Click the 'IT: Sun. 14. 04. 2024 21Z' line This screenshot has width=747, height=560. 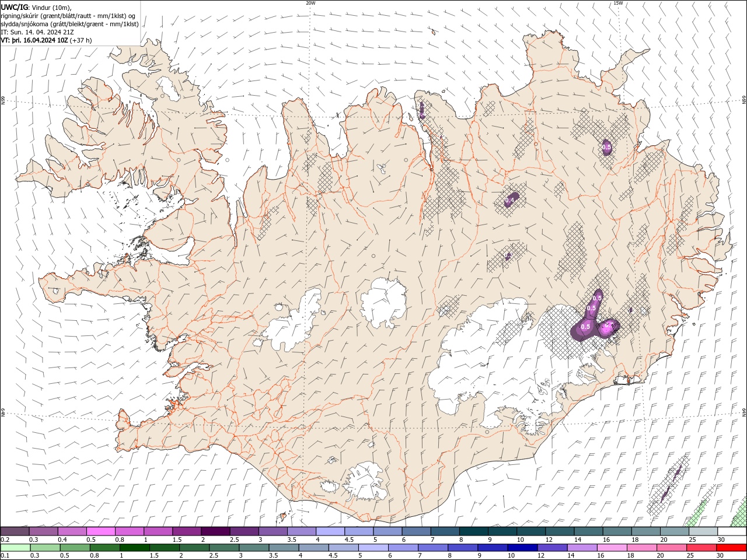click(38, 32)
